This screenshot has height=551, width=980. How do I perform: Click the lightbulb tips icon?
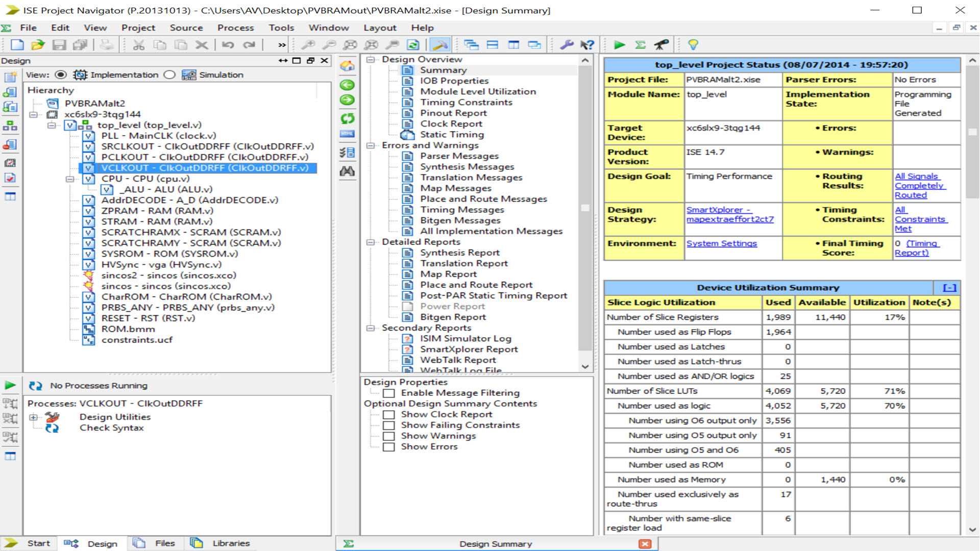[693, 45]
